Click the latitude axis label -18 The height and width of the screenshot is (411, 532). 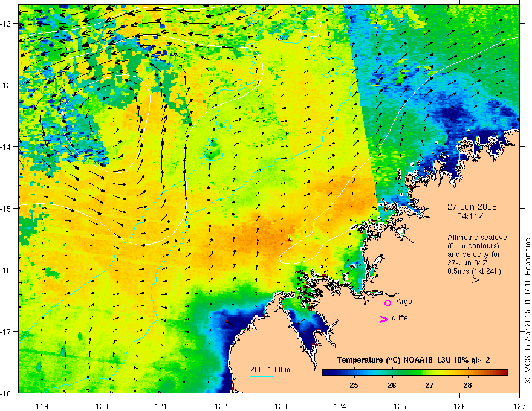click(x=7, y=393)
